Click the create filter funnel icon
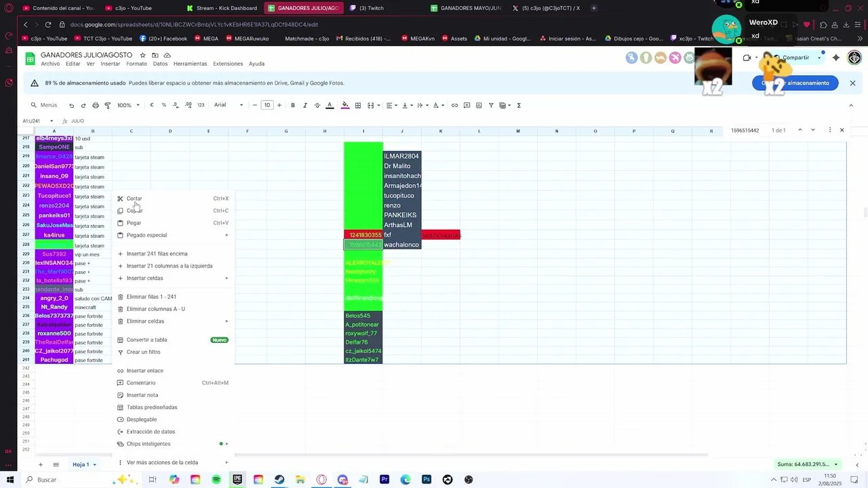The image size is (868, 488). [491, 105]
